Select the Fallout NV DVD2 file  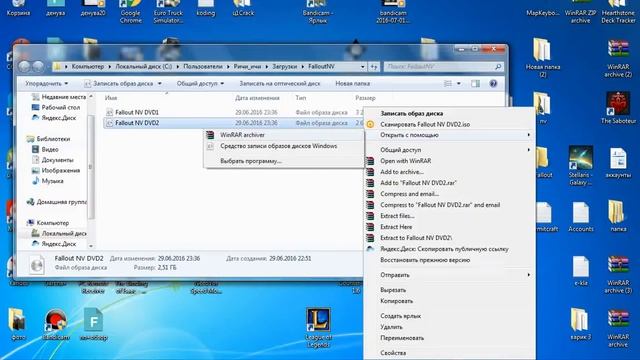pyautogui.click(x=137, y=123)
